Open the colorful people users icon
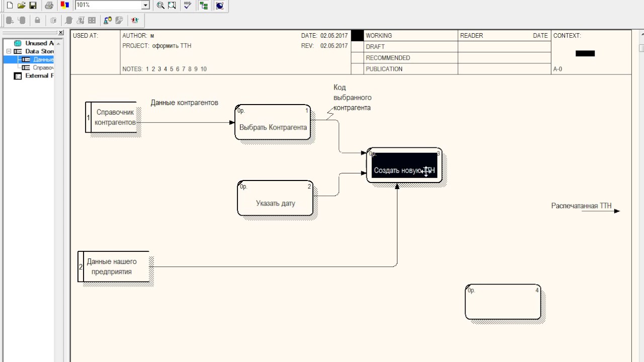644x362 pixels. 135,20
